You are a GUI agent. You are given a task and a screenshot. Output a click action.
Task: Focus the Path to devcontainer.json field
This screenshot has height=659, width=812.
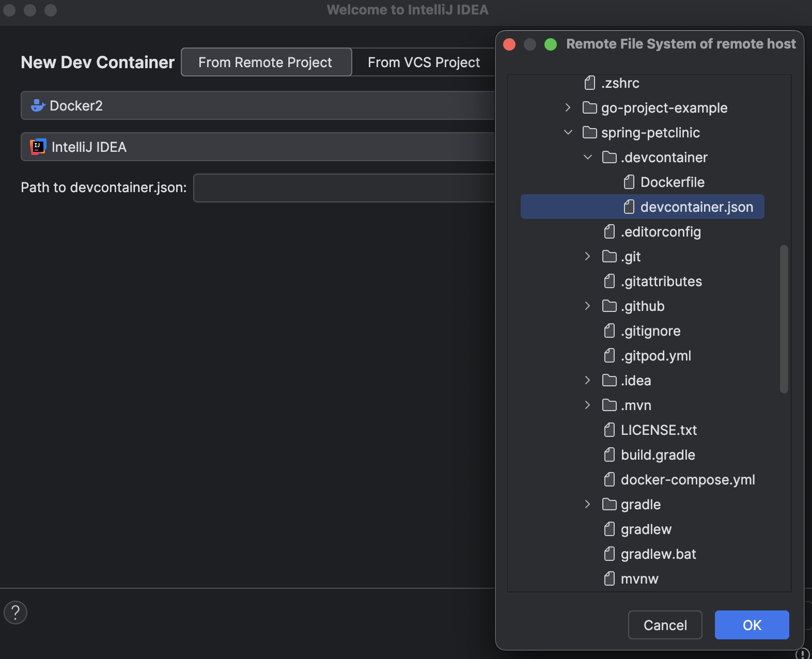coord(343,188)
